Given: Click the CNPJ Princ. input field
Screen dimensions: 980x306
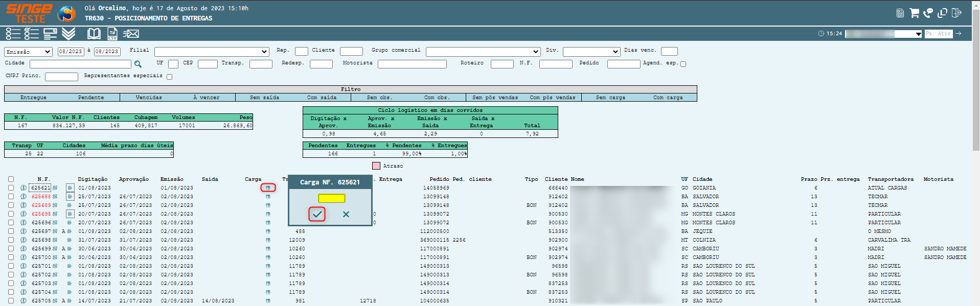Looking at the screenshot, I should click(x=61, y=77).
